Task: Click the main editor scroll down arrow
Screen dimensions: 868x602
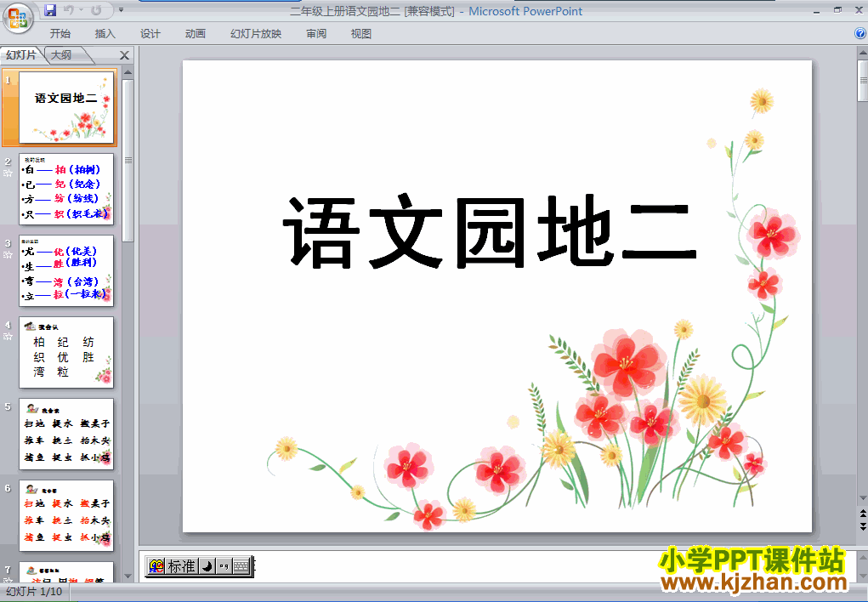Action: click(862, 498)
